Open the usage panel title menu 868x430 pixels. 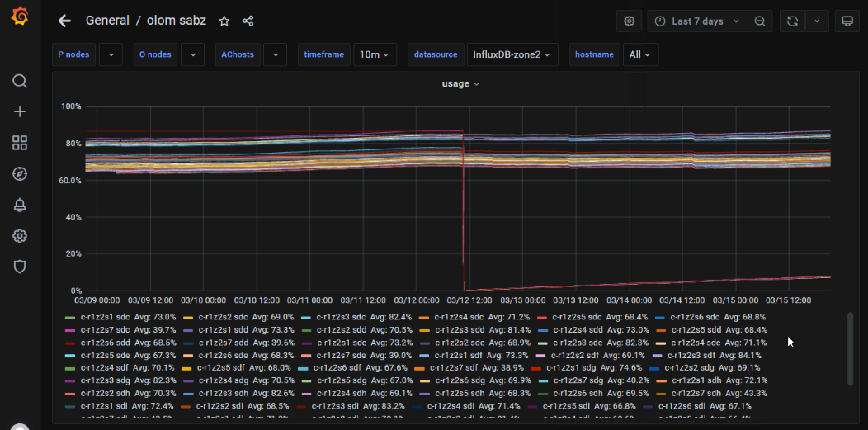[x=460, y=83]
